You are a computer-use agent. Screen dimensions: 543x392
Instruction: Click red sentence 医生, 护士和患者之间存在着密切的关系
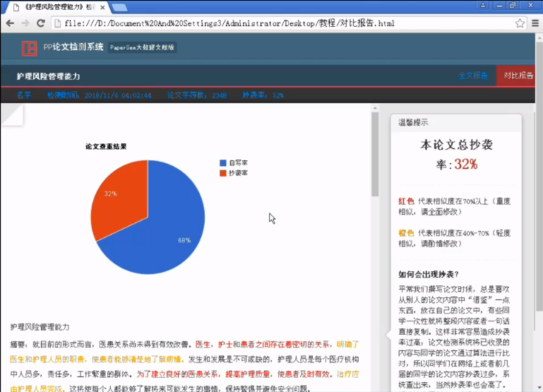click(262, 345)
